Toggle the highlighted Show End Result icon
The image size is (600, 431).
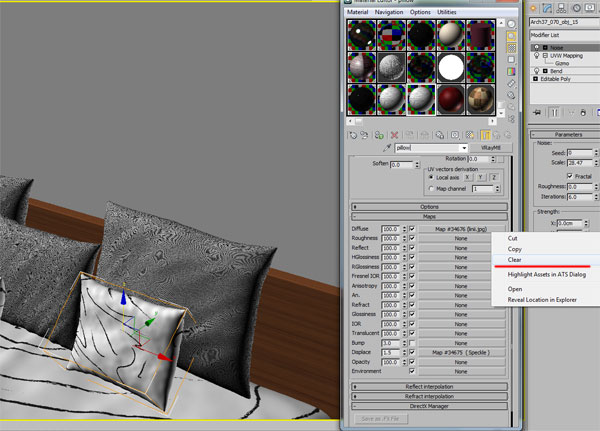pyautogui.click(x=485, y=135)
